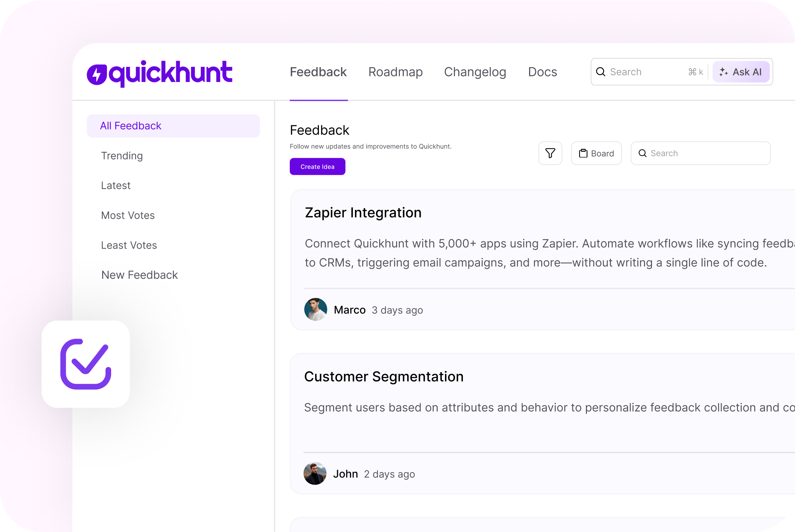This screenshot has height=532, width=795.
Task: Click the '2 days ago' timestamp
Action: pos(390,474)
